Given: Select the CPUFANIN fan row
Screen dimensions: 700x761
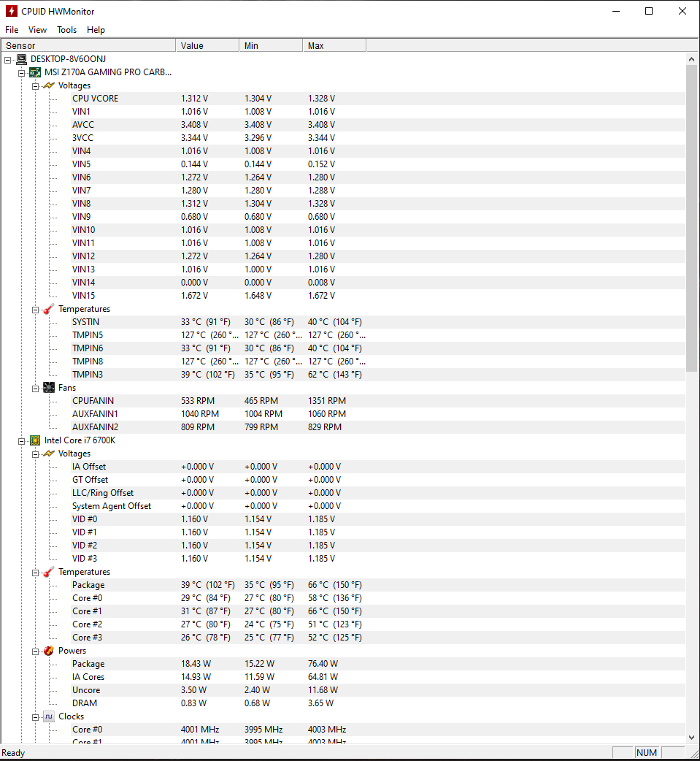Looking at the screenshot, I should pyautogui.click(x=378, y=401).
